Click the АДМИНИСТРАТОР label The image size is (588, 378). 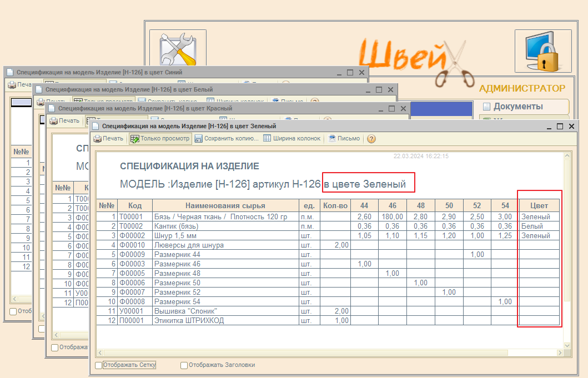click(x=522, y=88)
